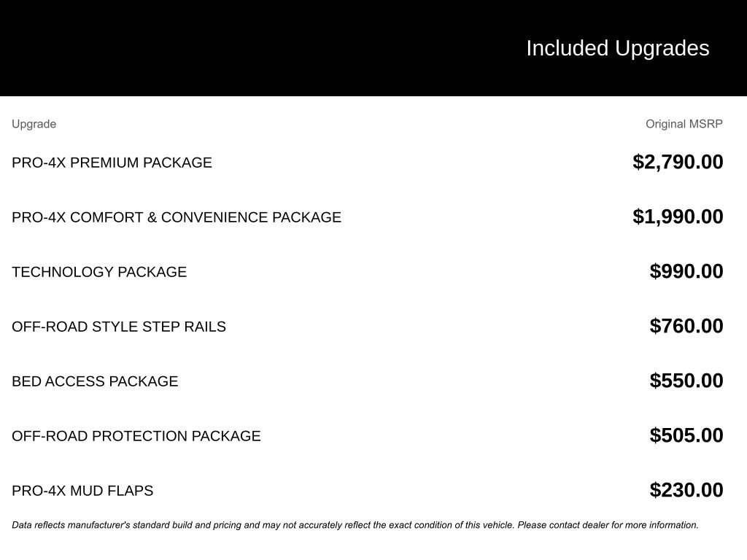Click the $2,790.00 price
The image size is (747, 560).
678,162
